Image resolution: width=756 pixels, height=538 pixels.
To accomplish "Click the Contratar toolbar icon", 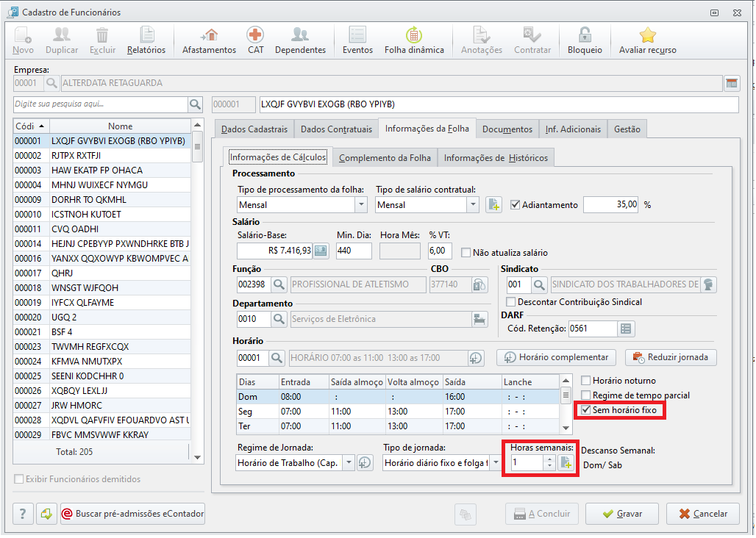I will (532, 35).
